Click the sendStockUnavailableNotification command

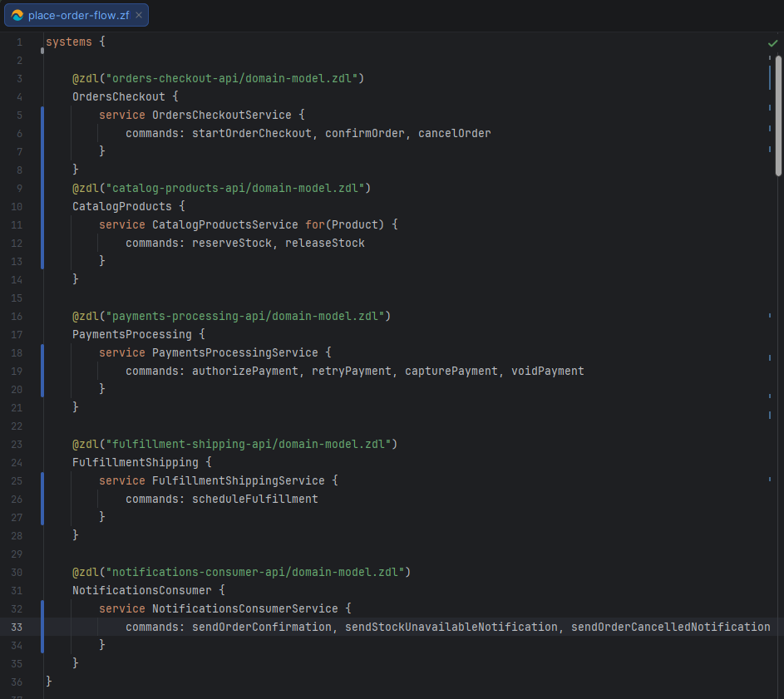coord(451,628)
